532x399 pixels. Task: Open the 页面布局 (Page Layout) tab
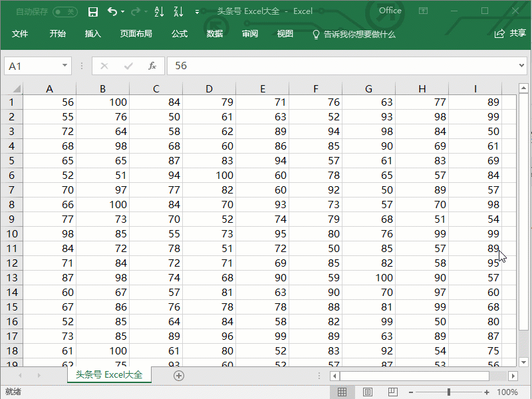[136, 34]
